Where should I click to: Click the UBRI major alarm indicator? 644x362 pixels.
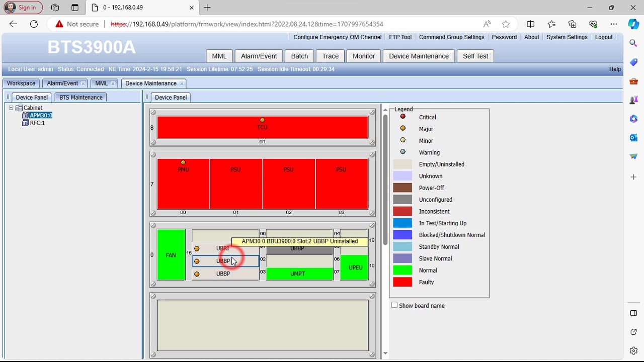(197, 248)
